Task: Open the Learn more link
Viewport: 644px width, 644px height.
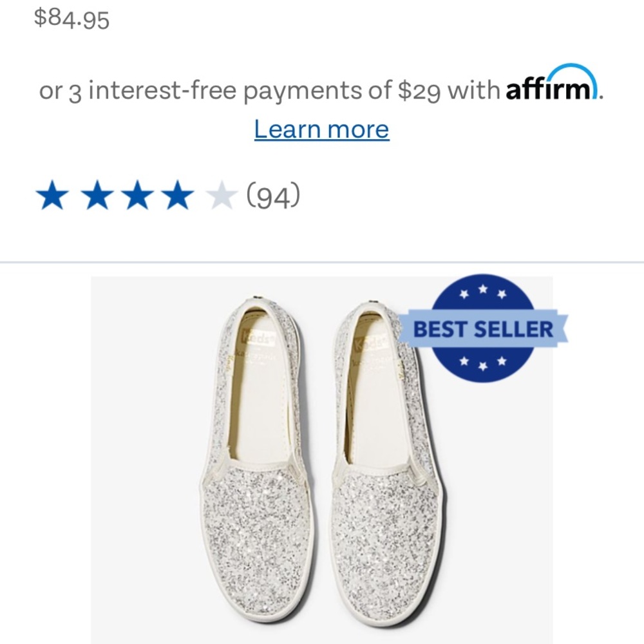Action: click(x=321, y=129)
